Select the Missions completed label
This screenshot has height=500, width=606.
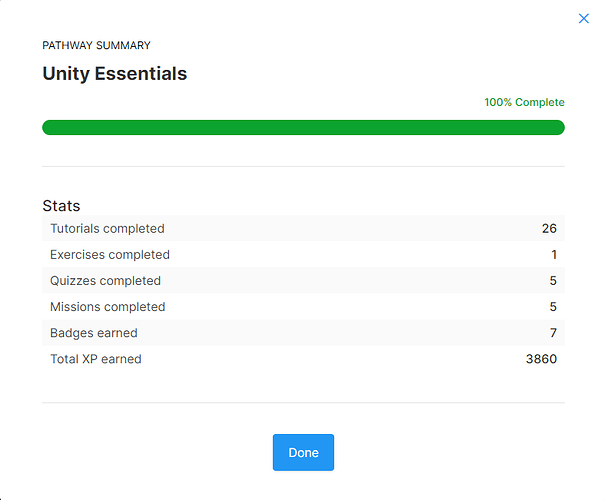[x=107, y=307]
